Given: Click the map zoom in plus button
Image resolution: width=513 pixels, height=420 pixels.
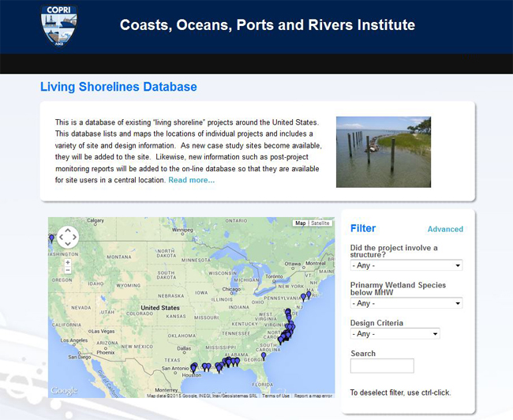Looking at the screenshot, I should point(68,261).
